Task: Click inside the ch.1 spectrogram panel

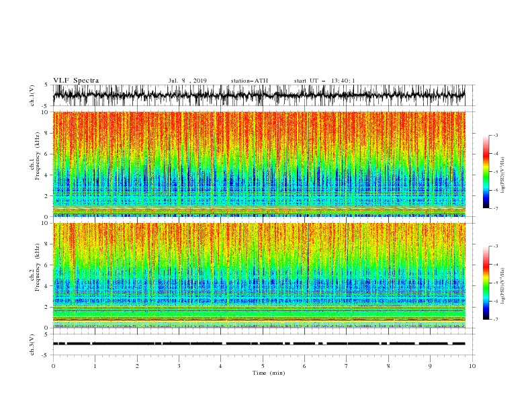Action: (x=259, y=164)
